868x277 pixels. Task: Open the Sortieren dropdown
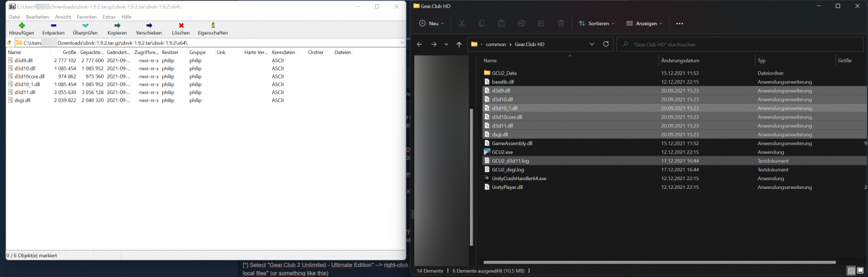596,23
